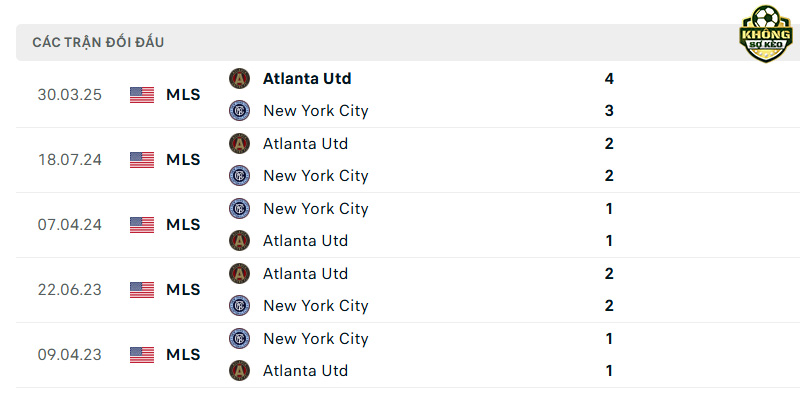Click score 4 for Atlanta Utd on 30.03.25

click(x=609, y=79)
